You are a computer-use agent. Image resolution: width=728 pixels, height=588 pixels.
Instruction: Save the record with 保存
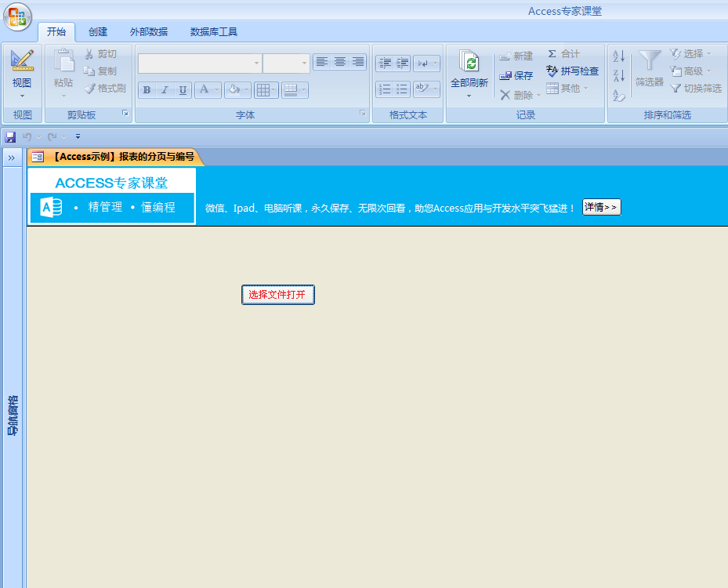pos(516,76)
